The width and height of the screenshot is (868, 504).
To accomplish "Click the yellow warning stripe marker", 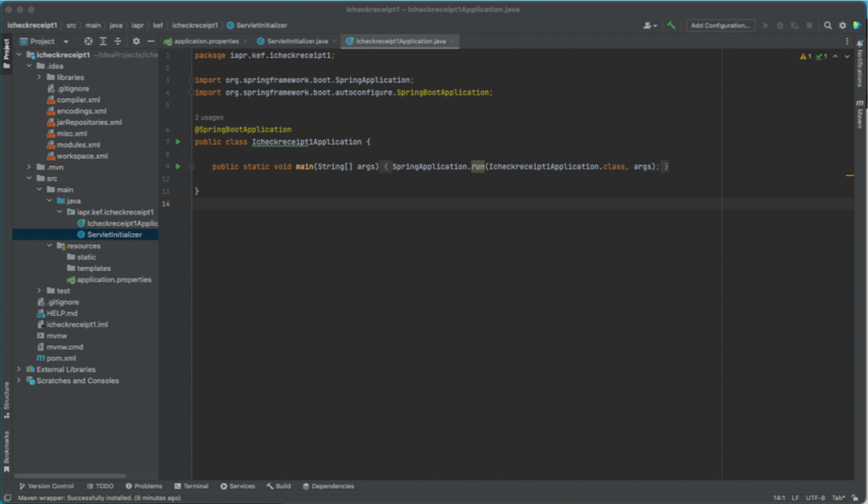I will [x=849, y=175].
